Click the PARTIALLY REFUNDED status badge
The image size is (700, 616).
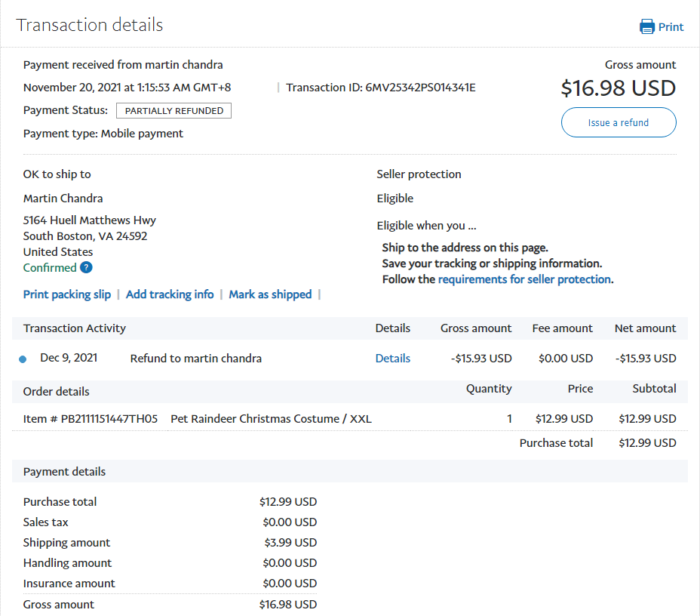[174, 111]
